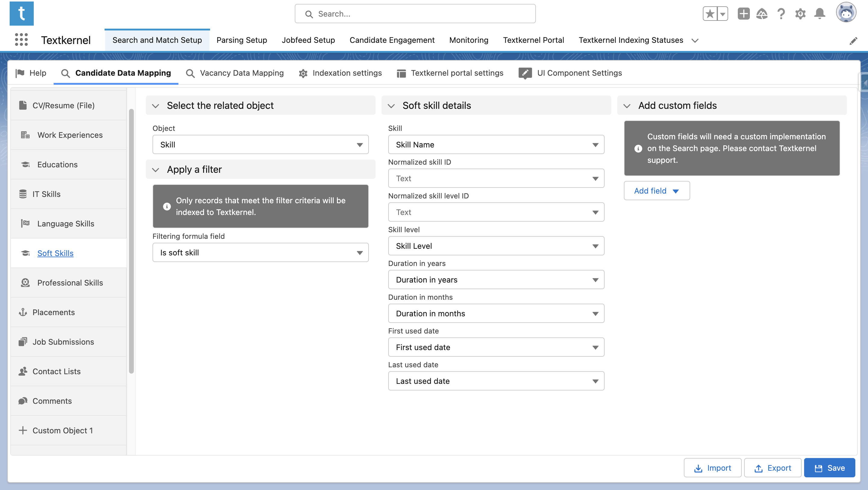This screenshot has width=868, height=490.
Task: Open the Parsing Setup tab
Action: pos(242,40)
